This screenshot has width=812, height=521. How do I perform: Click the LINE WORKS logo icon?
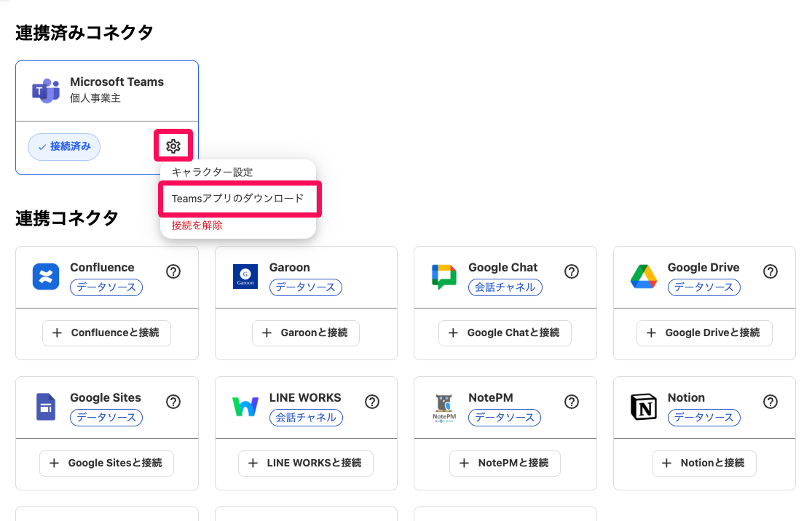click(245, 406)
